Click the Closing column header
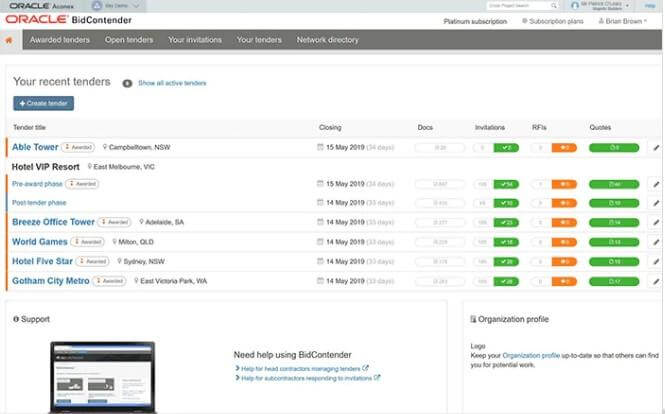 coord(330,127)
